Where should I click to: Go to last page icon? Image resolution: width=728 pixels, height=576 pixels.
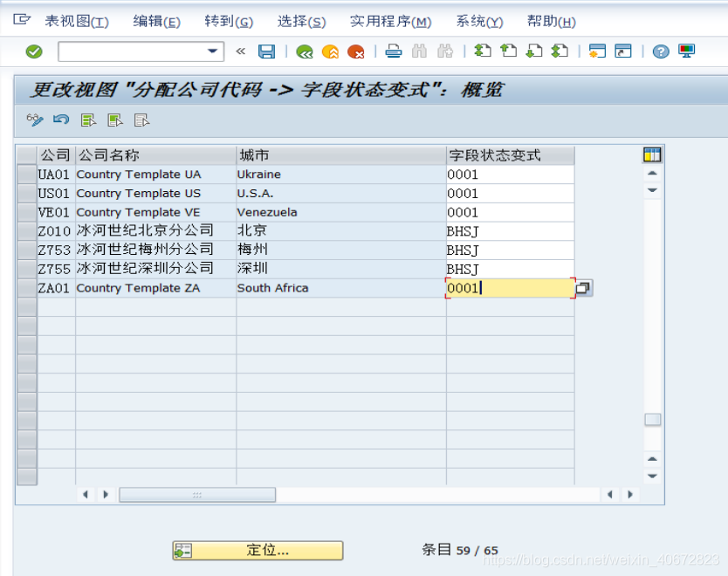[x=560, y=51]
